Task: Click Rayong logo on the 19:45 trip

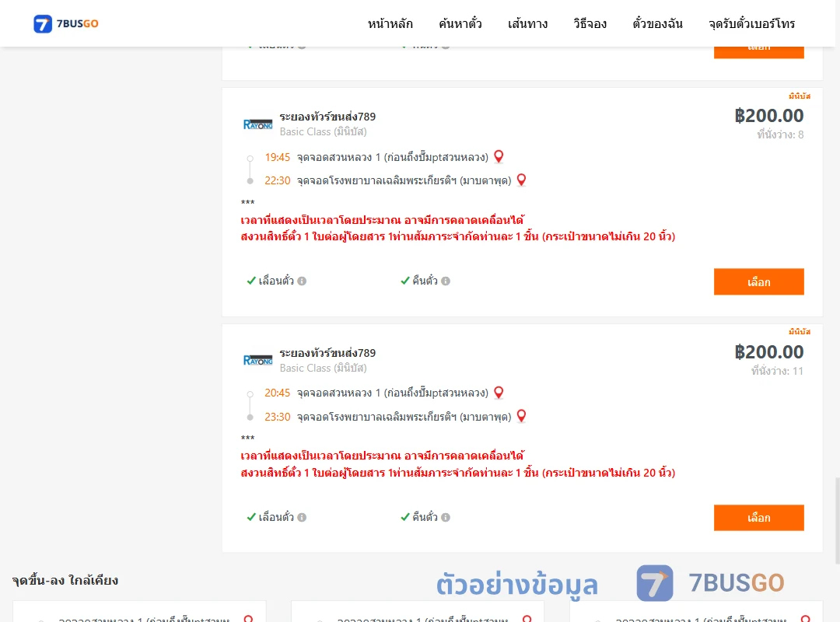Action: click(257, 124)
